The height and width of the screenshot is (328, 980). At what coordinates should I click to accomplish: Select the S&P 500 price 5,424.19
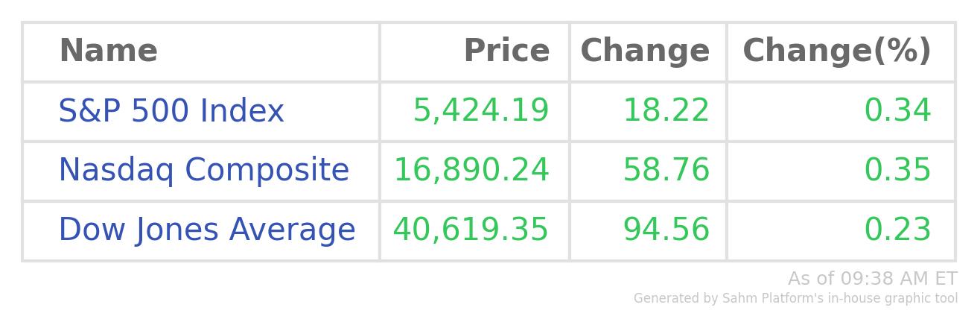481,111
